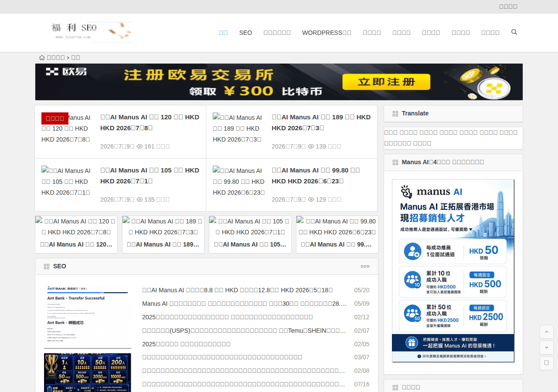Open the lower row card titled Manus AI 189…
The height and width of the screenshot is (392, 558).
click(x=163, y=244)
